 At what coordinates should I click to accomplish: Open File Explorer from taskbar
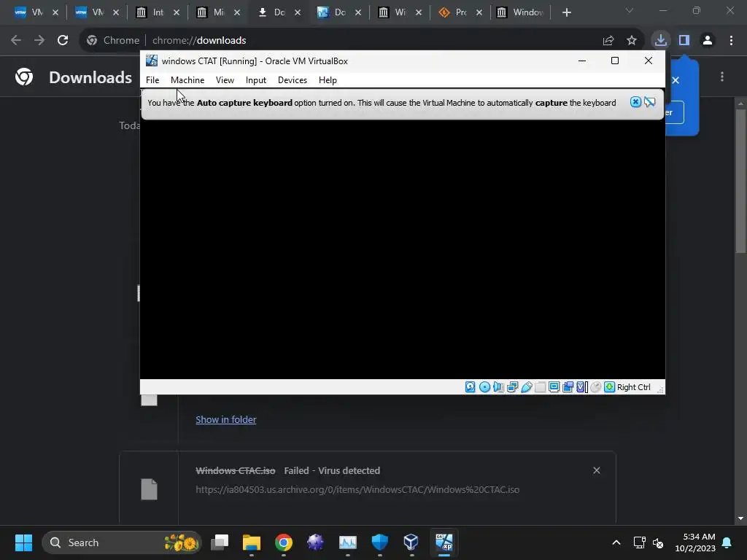(252, 542)
